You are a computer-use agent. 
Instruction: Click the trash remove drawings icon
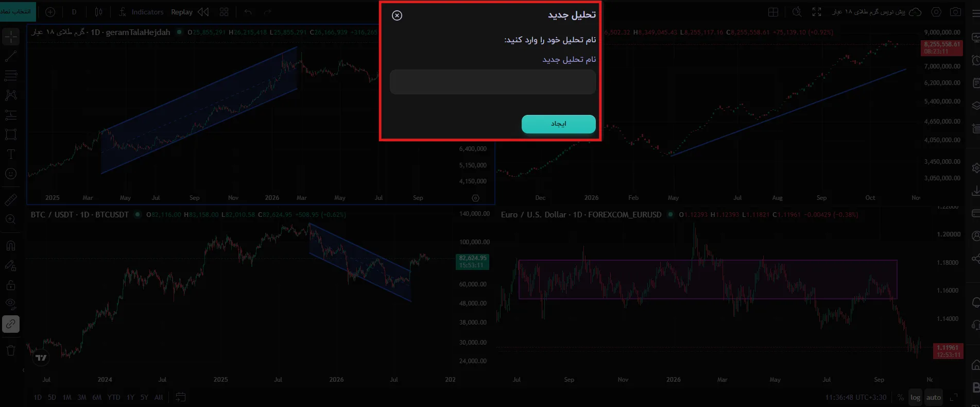point(11,350)
